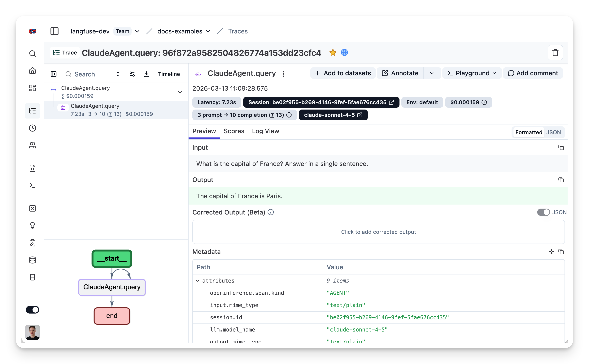Click the Search field in the trace panel

pyautogui.click(x=84, y=74)
